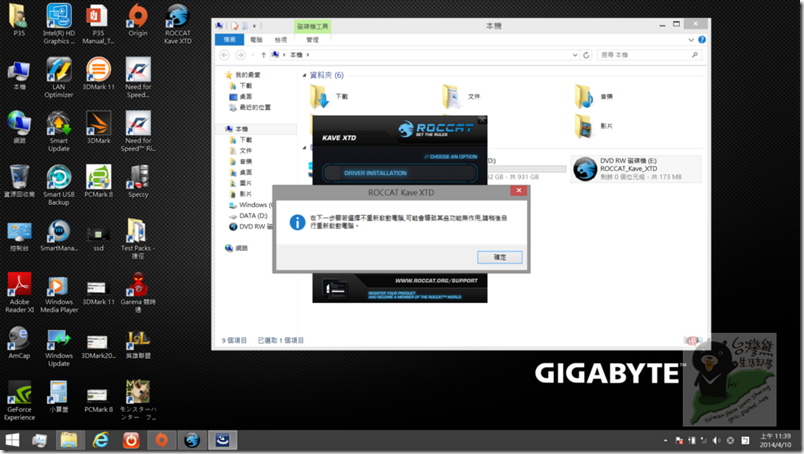The height and width of the screenshot is (454, 804).
Task: Click the ROCCAT taskbar icon
Action: click(x=192, y=440)
